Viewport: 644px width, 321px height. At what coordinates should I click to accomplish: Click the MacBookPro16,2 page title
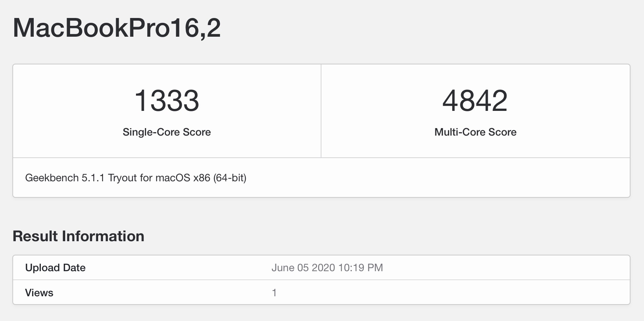pos(117,28)
